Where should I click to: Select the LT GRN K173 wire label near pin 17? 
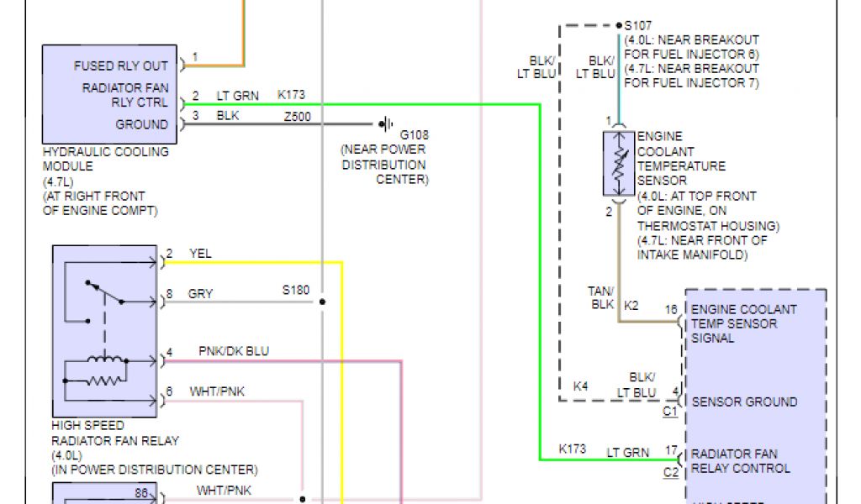pyautogui.click(x=628, y=452)
